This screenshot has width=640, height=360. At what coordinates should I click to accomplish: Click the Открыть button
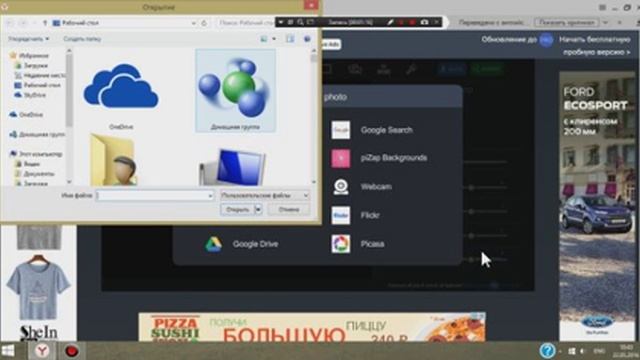pyautogui.click(x=238, y=209)
